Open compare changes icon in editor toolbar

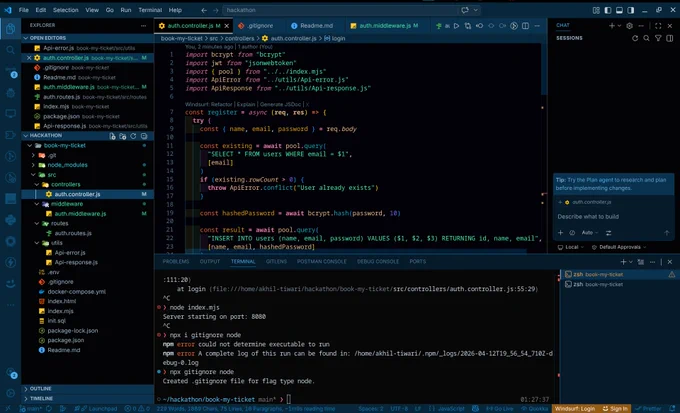pos(468,26)
